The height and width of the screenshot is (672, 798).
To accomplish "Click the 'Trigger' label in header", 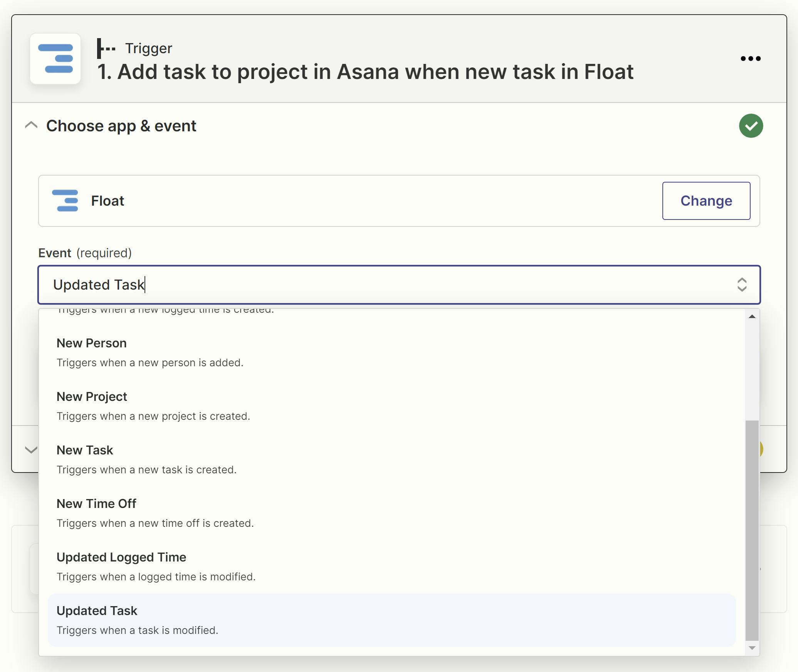I will tap(148, 49).
